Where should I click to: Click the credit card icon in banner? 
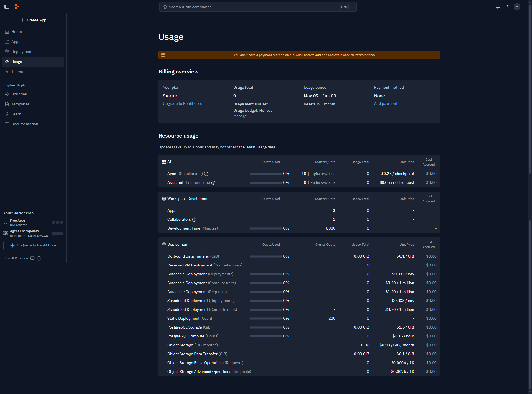point(163,55)
